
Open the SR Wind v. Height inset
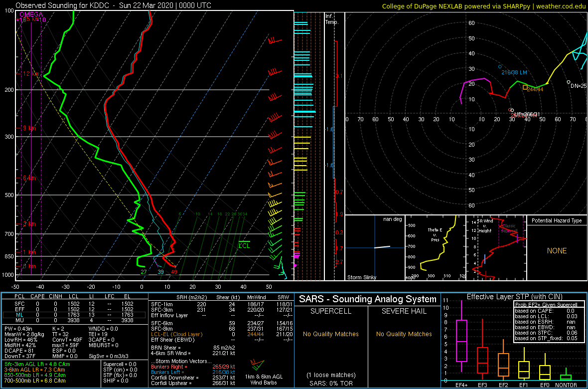tap(496, 248)
